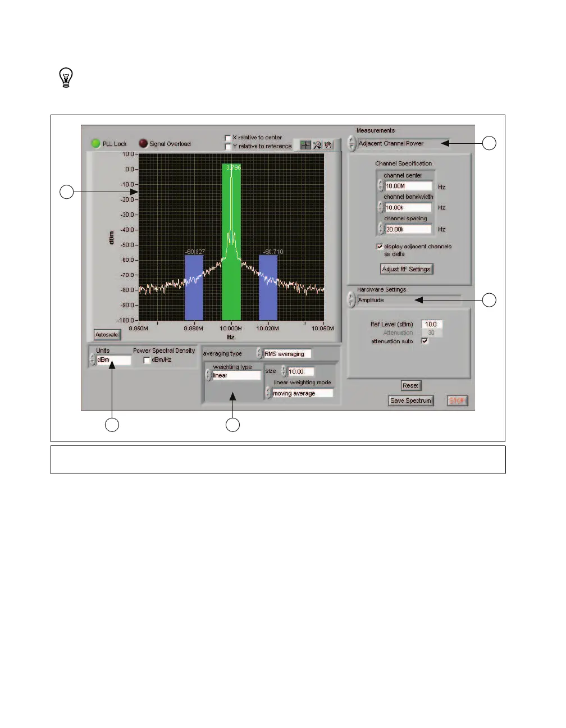566x728 pixels.
Task: Click the channel center 10.00M field
Action: click(x=409, y=186)
